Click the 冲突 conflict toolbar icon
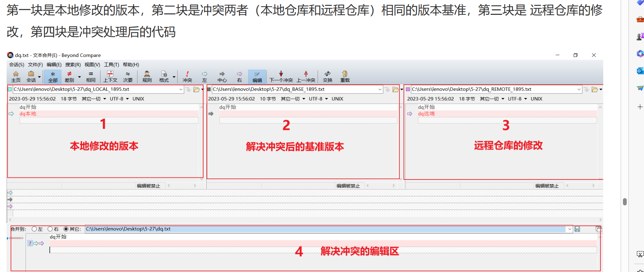This screenshot has height=272, width=644. [x=187, y=77]
